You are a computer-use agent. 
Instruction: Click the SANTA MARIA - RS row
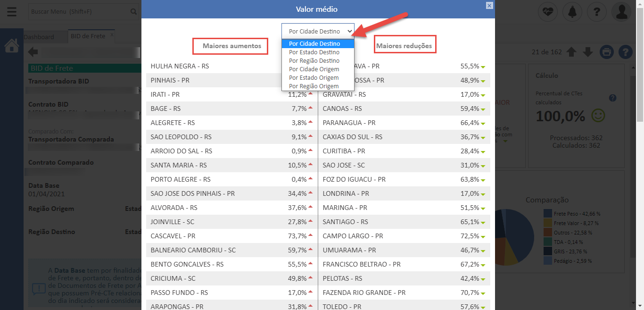[232, 165]
